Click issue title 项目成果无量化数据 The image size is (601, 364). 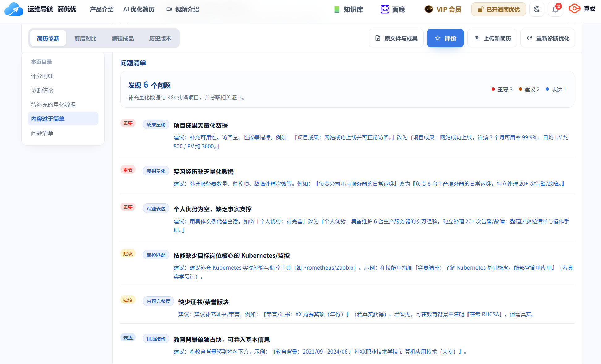tap(201, 126)
